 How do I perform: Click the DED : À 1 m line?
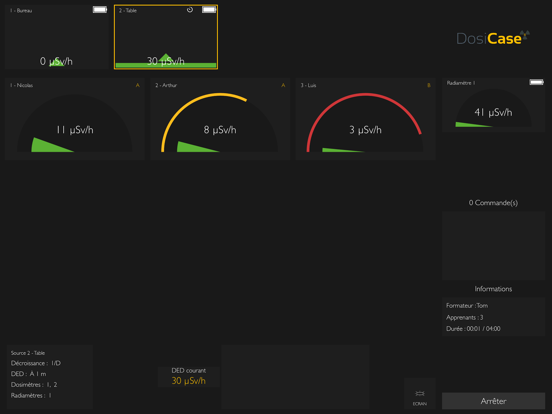[x=29, y=374]
